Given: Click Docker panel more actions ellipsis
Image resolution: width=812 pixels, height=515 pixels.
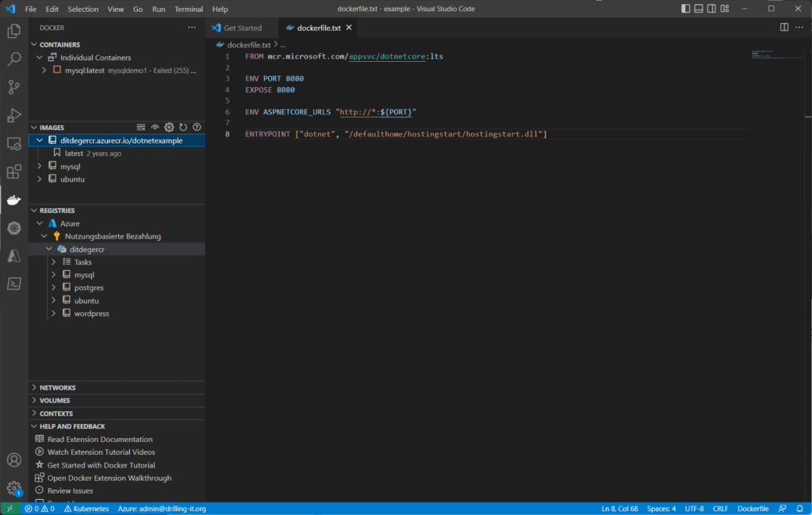Looking at the screenshot, I should point(192,28).
